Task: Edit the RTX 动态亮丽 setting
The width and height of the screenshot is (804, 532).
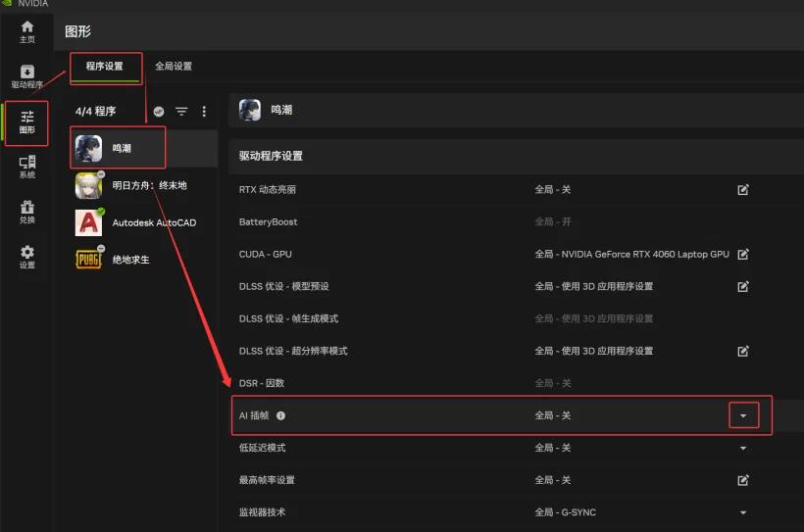Action: [x=743, y=190]
